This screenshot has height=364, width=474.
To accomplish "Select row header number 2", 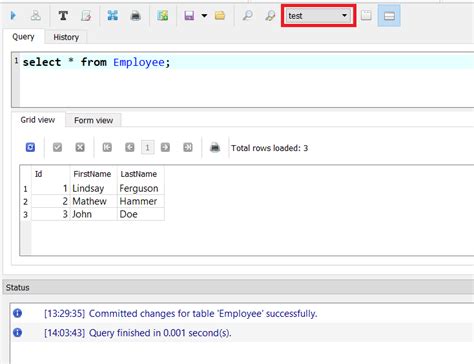I will (25, 201).
